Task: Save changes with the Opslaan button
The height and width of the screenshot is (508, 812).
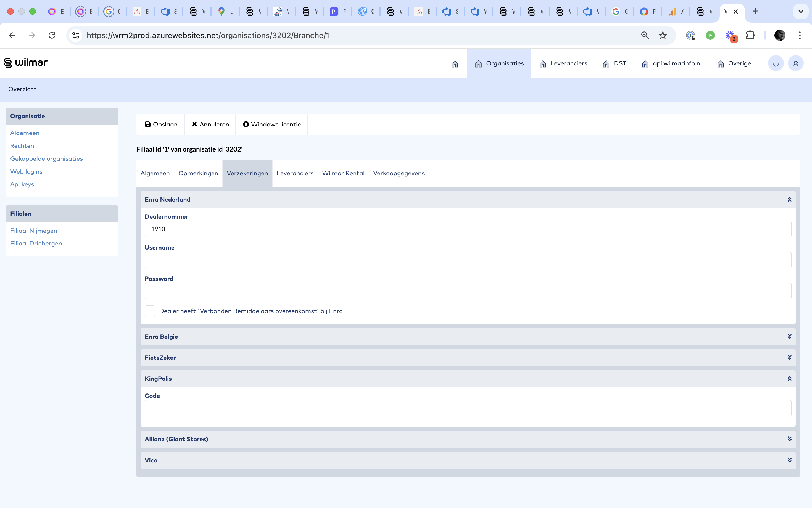Action: point(161,124)
